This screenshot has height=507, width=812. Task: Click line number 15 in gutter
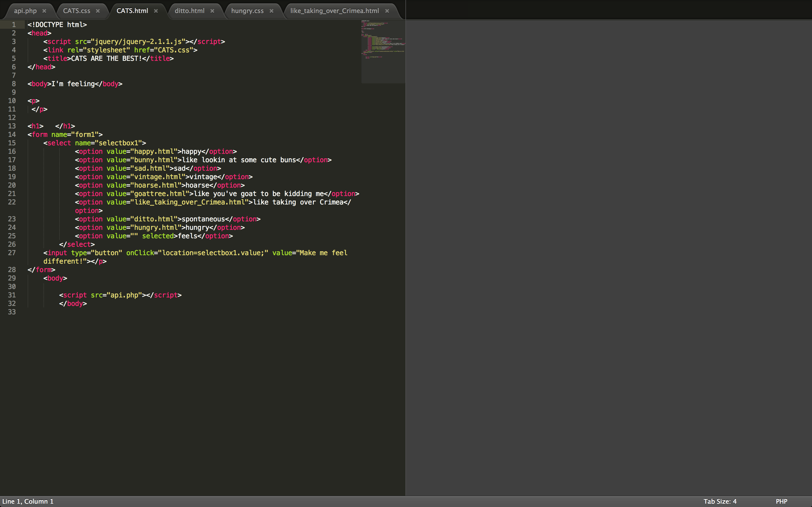point(12,143)
